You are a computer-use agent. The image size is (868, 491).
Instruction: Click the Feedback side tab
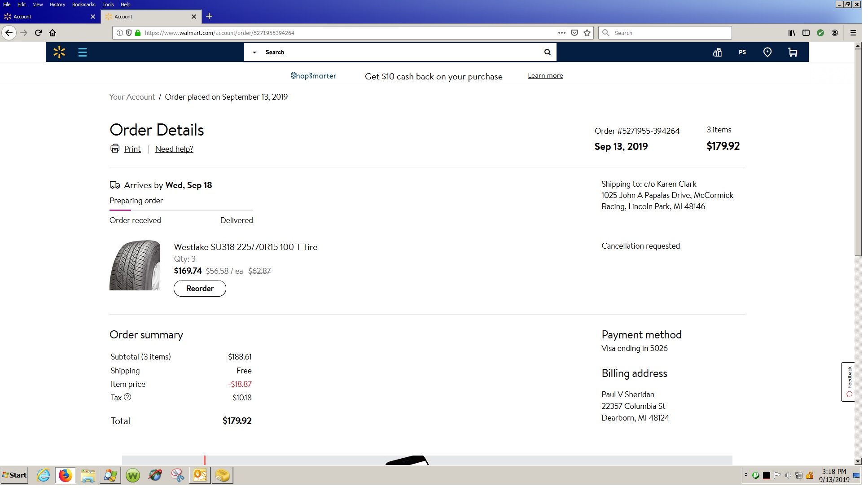[848, 381]
